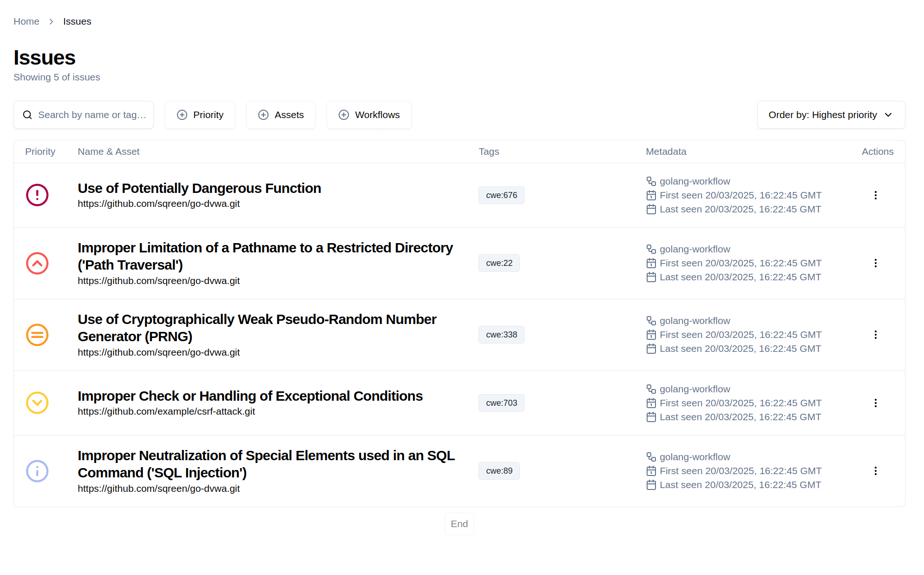Viewport: 924px width, 575px height.
Task: Select the Issues breadcrumb item
Action: [77, 21]
